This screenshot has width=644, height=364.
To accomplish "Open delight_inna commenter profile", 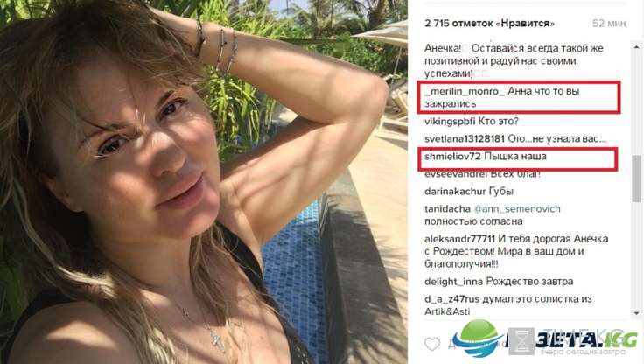I will tap(454, 282).
